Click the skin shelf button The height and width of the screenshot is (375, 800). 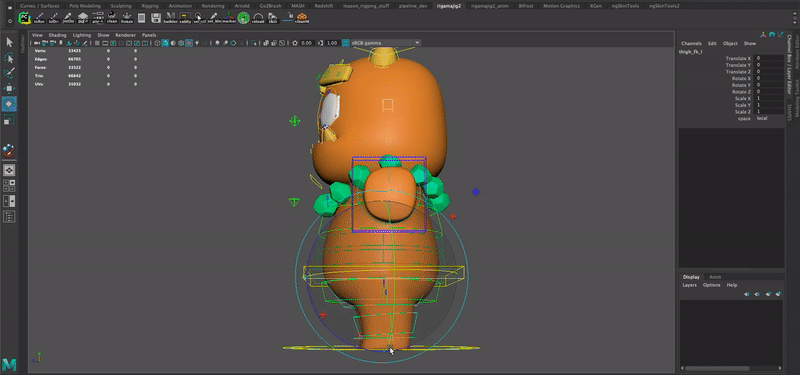coord(272,18)
